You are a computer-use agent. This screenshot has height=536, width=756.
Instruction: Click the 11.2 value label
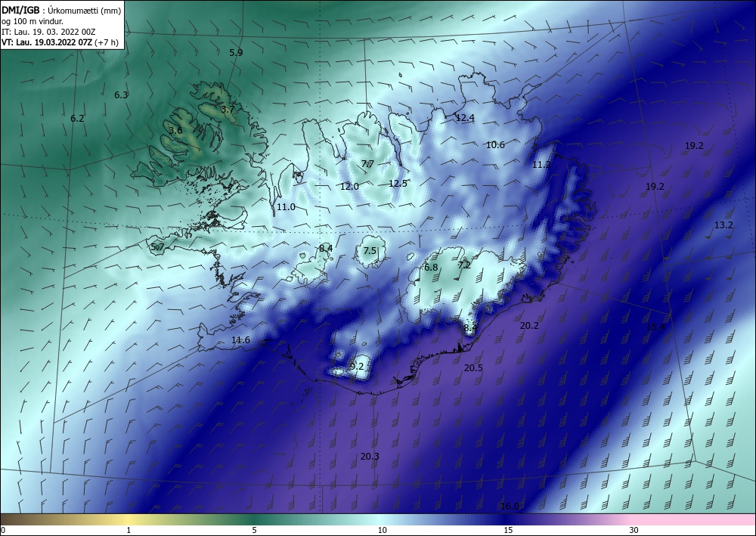pos(541,165)
